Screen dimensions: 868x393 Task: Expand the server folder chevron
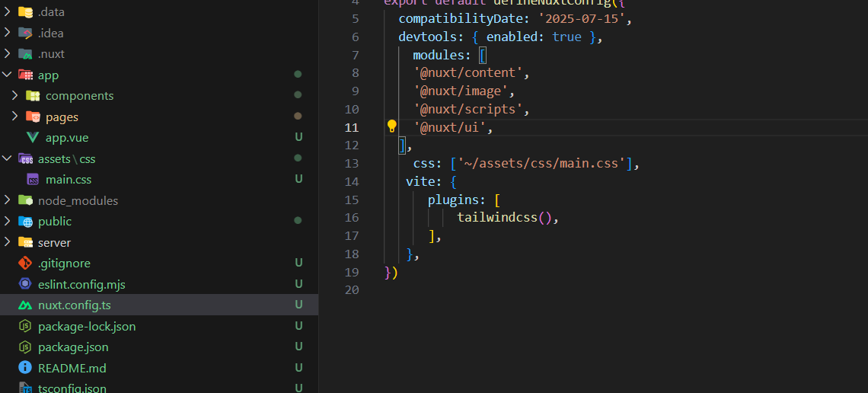click(7, 242)
